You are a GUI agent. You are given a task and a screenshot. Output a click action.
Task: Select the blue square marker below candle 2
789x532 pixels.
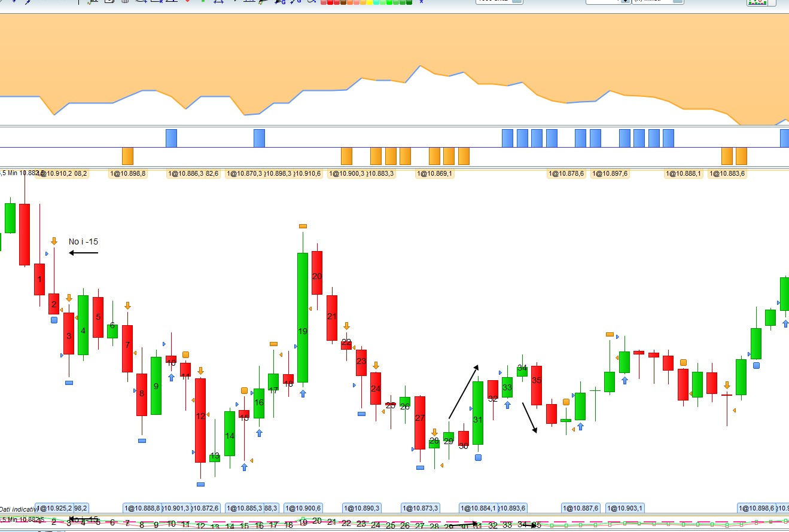click(x=54, y=320)
